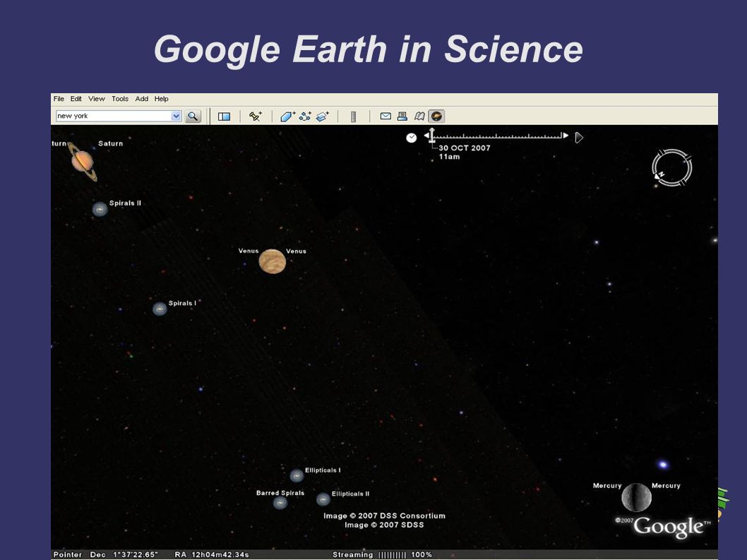The width and height of the screenshot is (747, 560).
Task: Click the Email envelope icon
Action: [x=386, y=116]
